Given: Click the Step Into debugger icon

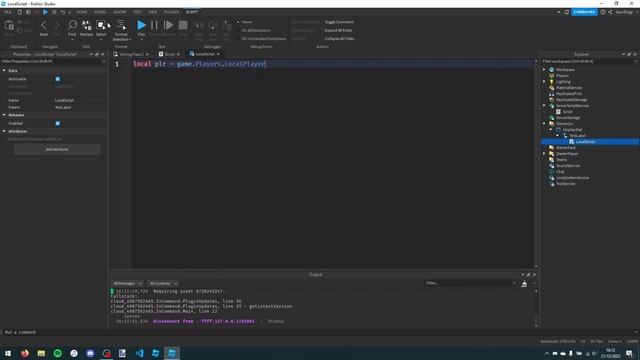Looking at the screenshot, I should pos(199,25).
